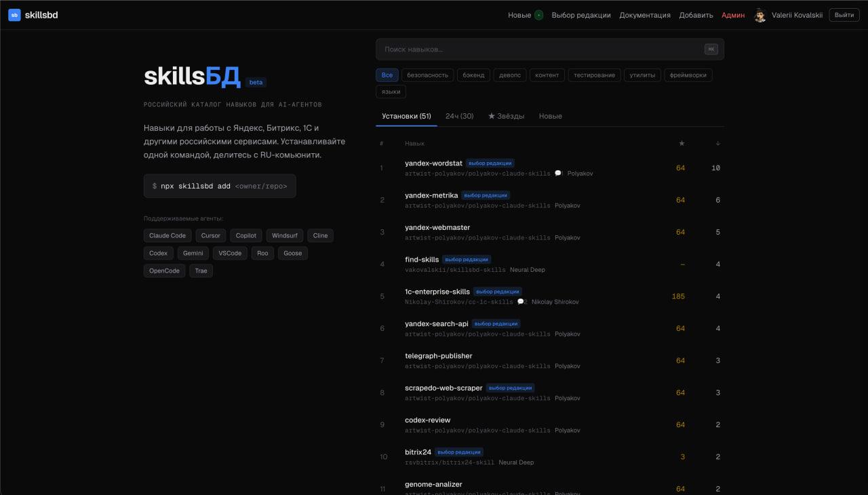Screen dimensions: 868x495
Task: Open the comment bubble on yandex-wordstat row
Action: [558, 174]
